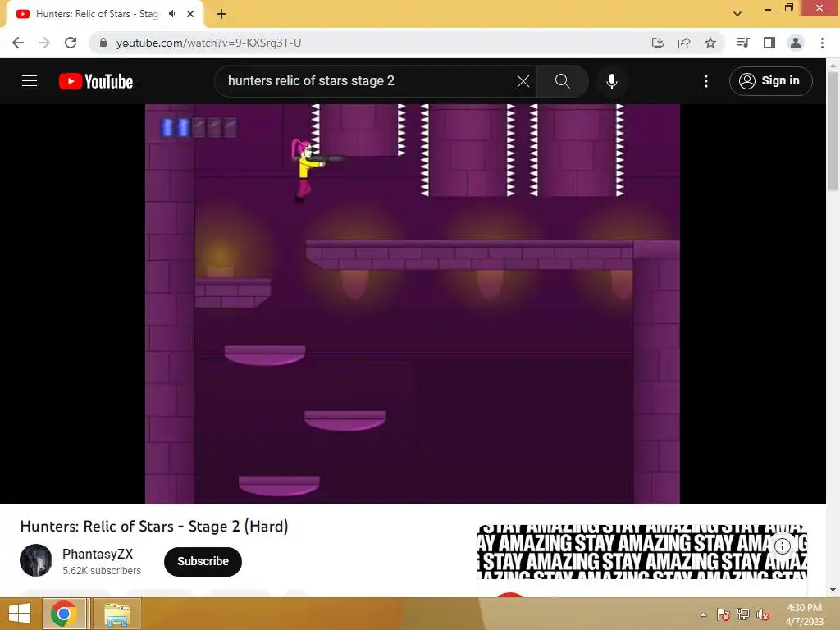Open Action Center flag icon
840x630 pixels.
[724, 614]
